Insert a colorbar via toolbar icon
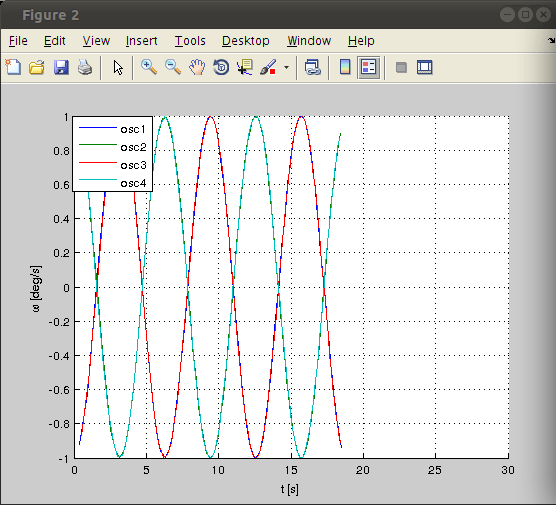The width and height of the screenshot is (556, 505). click(x=345, y=67)
